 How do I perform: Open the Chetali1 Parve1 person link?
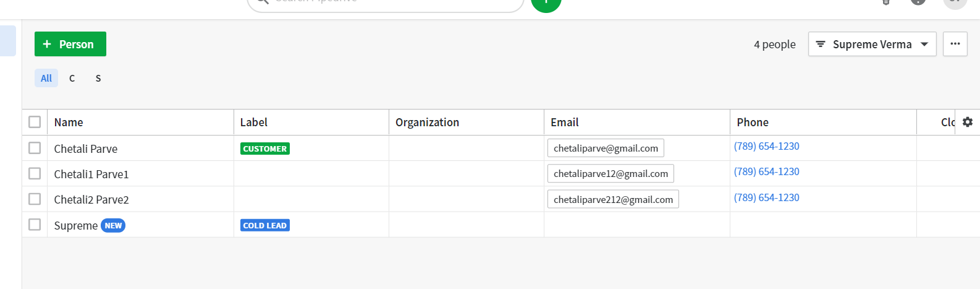coord(91,174)
